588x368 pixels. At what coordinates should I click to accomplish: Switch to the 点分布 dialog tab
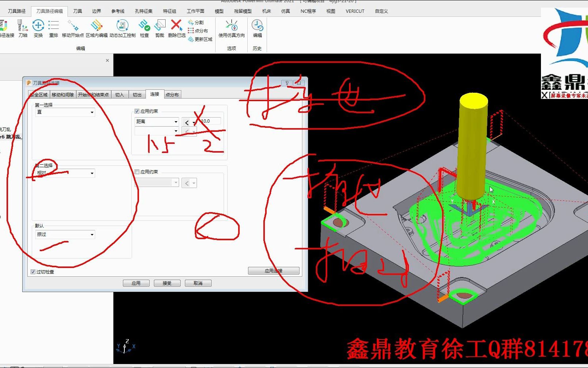coord(172,95)
